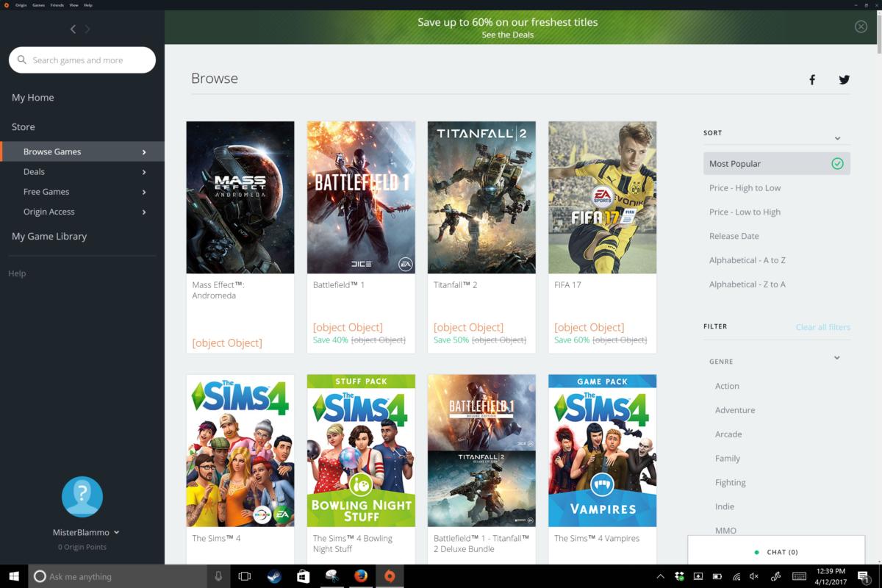Click Cortana Ask me anything box
This screenshot has height=588, width=882.
click(x=119, y=576)
